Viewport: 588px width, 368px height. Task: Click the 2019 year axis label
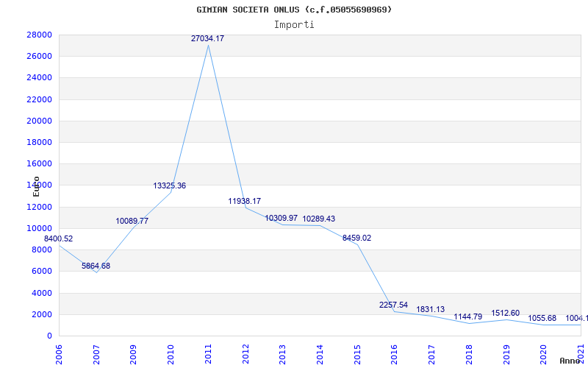[x=506, y=354]
